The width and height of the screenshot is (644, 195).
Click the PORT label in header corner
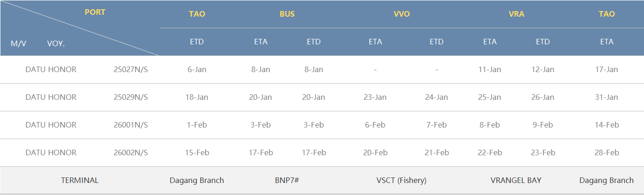point(95,12)
